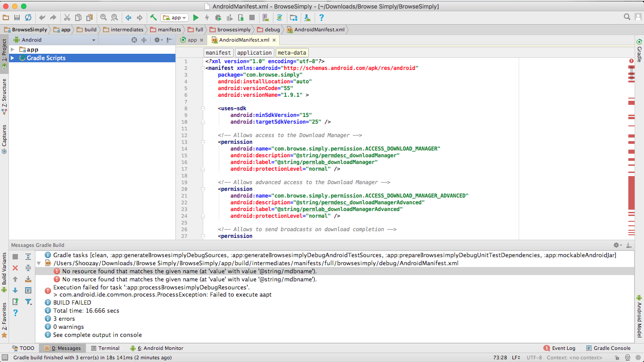
Task: Open the app run configuration dropdown
Action: [x=175, y=17]
